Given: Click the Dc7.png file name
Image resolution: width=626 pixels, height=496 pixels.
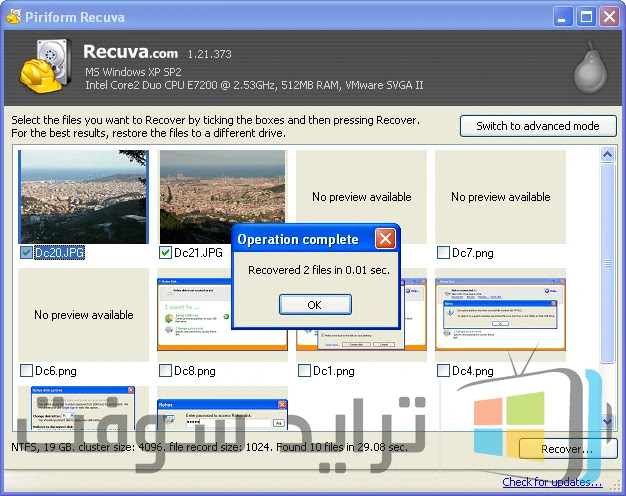Looking at the screenshot, I should pos(473,253).
